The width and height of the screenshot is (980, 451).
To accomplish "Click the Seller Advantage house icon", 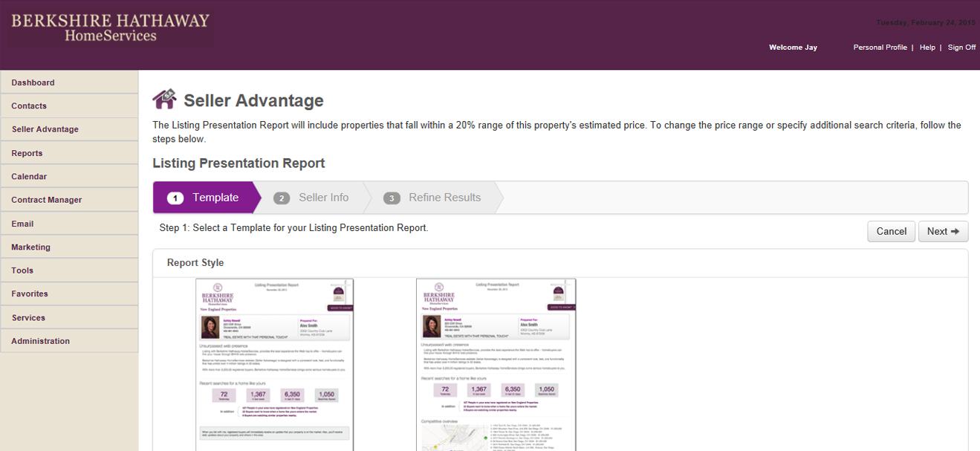I will [164, 99].
